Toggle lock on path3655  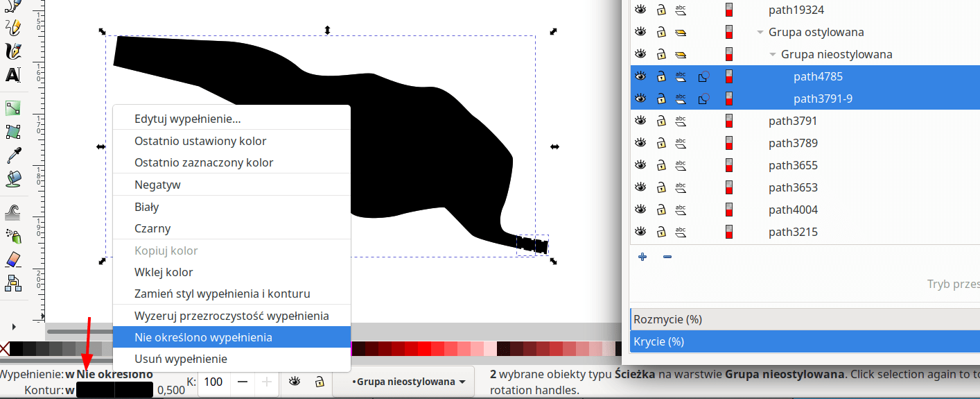pyautogui.click(x=661, y=165)
